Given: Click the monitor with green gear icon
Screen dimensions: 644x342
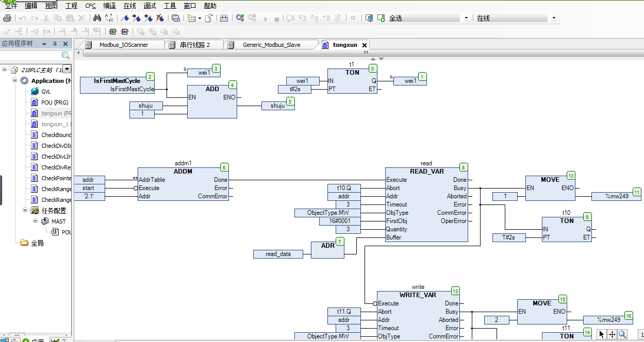Looking at the screenshot, I should point(381,18).
